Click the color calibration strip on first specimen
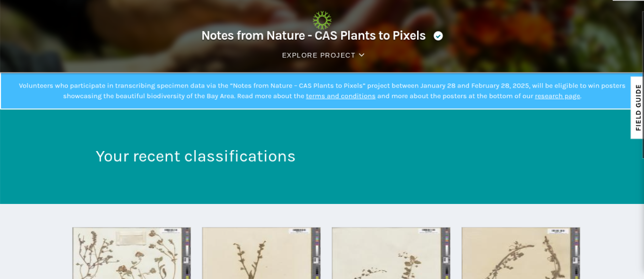644x279 pixels. [x=187, y=253]
